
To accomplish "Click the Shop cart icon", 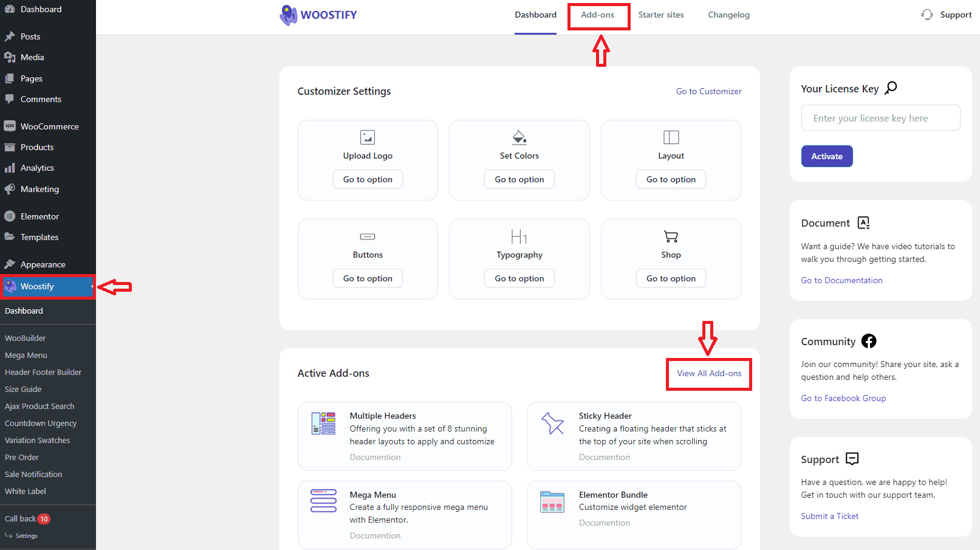I will tap(670, 236).
